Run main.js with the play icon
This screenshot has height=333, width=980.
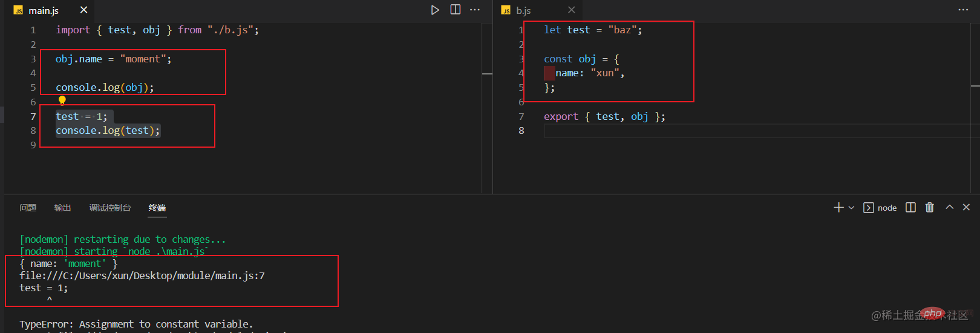tap(435, 10)
